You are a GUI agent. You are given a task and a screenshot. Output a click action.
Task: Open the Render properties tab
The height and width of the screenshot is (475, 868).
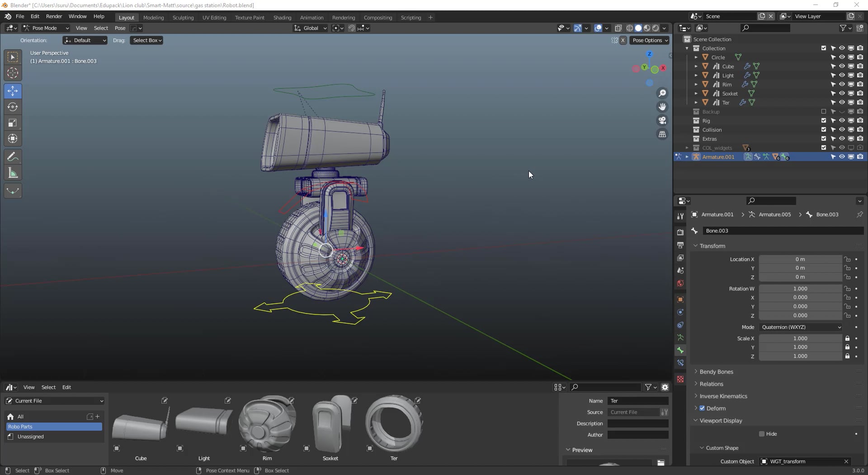click(680, 232)
